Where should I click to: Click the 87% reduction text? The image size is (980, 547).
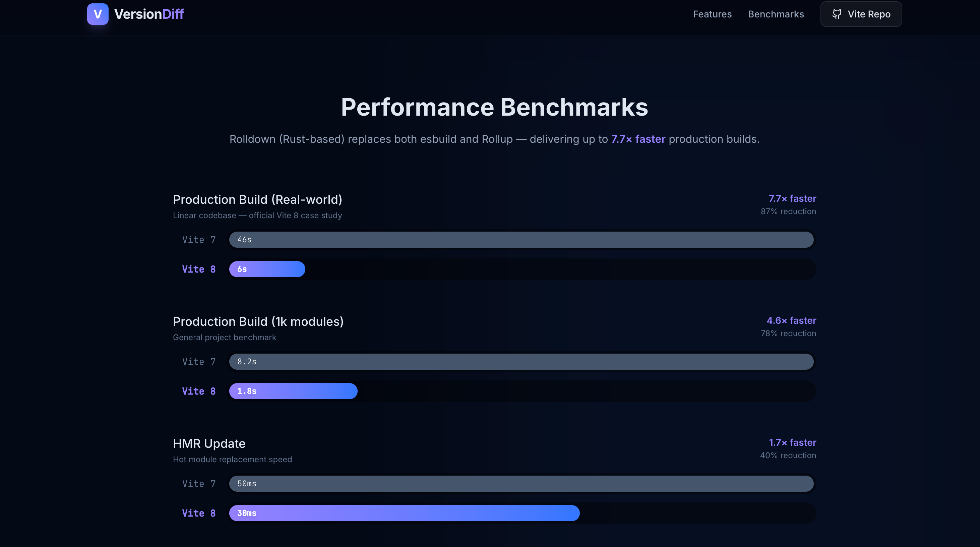(788, 211)
